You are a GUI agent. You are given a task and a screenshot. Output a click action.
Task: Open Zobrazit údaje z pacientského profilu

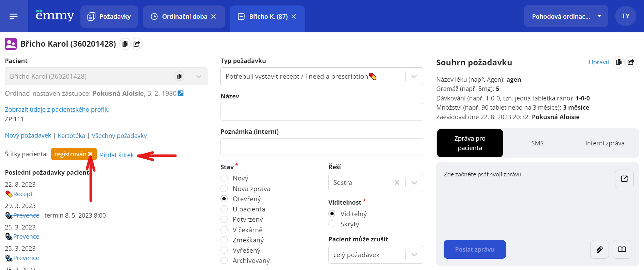click(x=57, y=109)
